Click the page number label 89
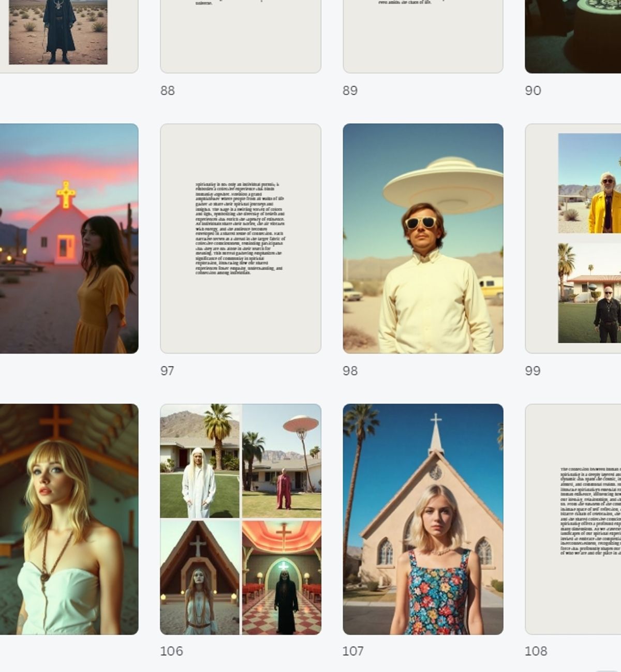 tap(350, 91)
